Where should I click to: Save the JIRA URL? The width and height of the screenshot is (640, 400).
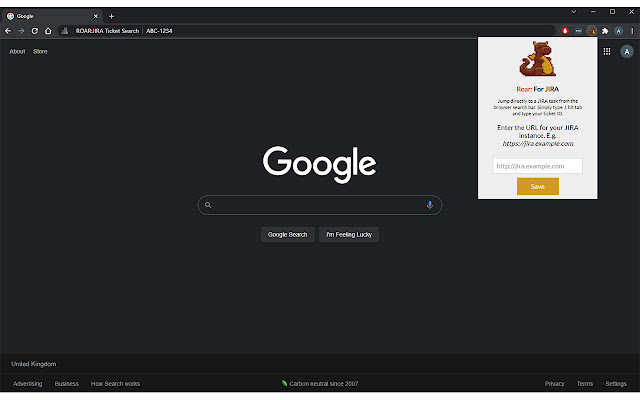click(538, 187)
